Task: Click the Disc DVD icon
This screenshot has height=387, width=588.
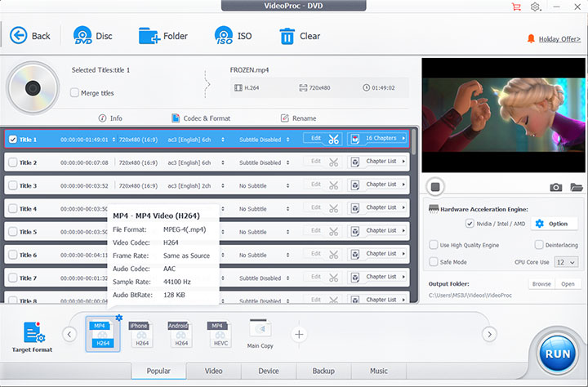Action: (83, 36)
